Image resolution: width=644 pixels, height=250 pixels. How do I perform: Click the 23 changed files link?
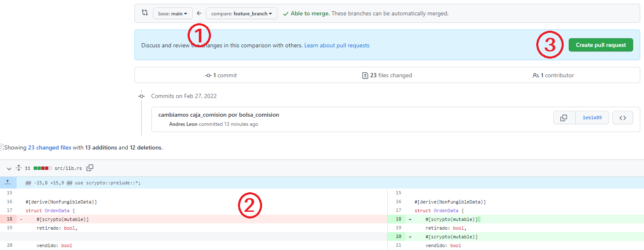(50, 147)
